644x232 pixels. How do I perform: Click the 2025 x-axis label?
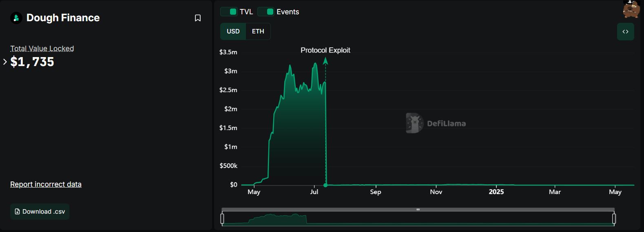[x=496, y=192]
